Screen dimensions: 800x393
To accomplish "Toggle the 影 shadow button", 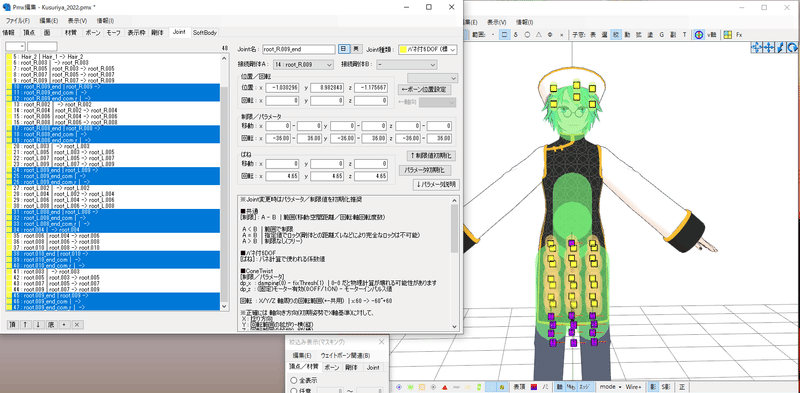I will click(x=654, y=387).
